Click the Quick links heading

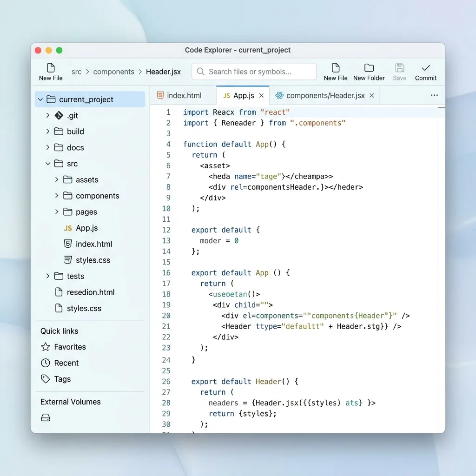tap(59, 331)
